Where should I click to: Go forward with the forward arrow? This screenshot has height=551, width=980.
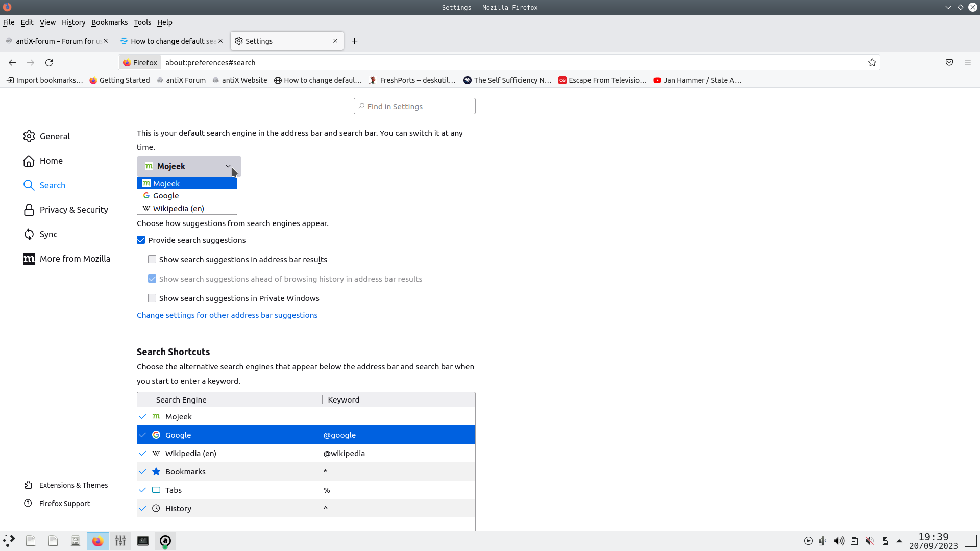click(31, 63)
